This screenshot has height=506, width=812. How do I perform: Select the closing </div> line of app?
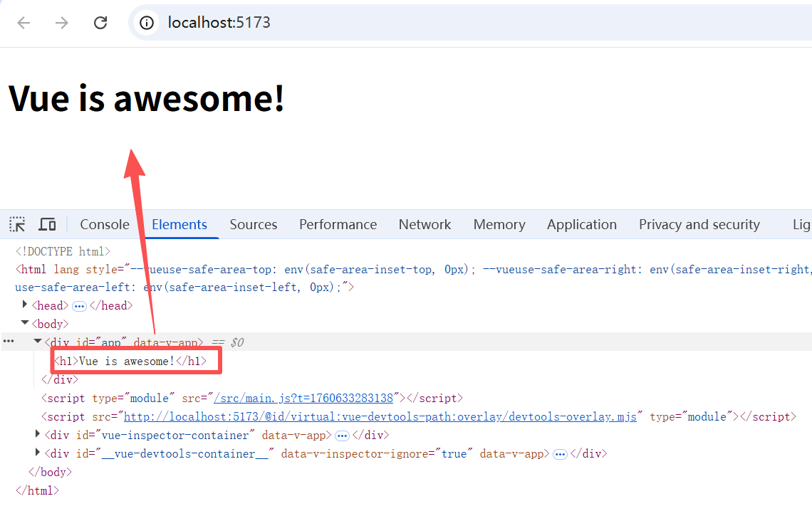click(60, 379)
